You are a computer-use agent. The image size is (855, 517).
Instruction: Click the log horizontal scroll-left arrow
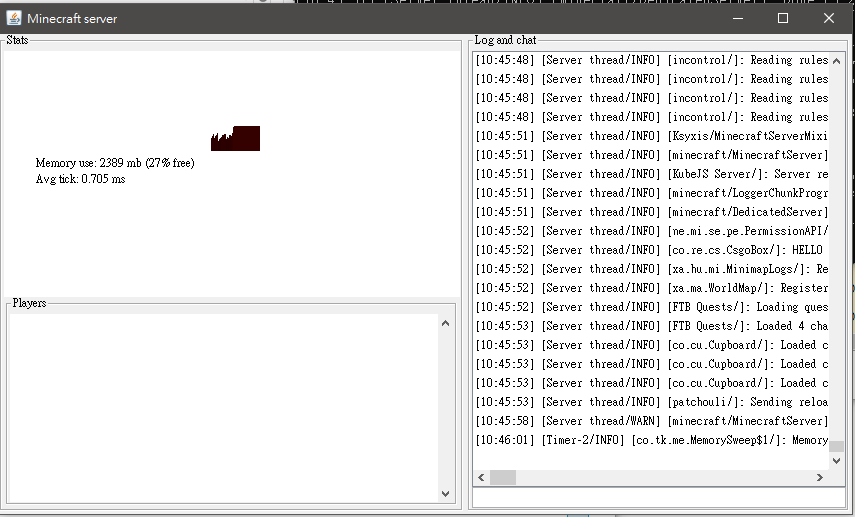481,478
